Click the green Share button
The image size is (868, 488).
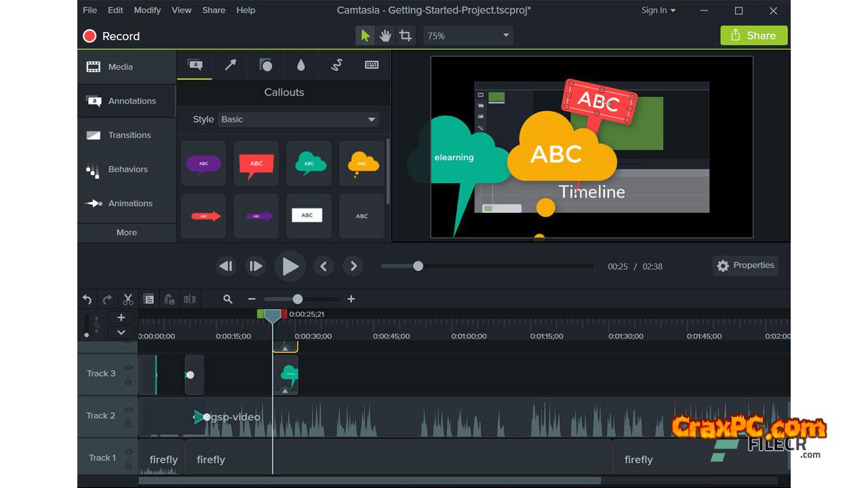[x=753, y=36]
